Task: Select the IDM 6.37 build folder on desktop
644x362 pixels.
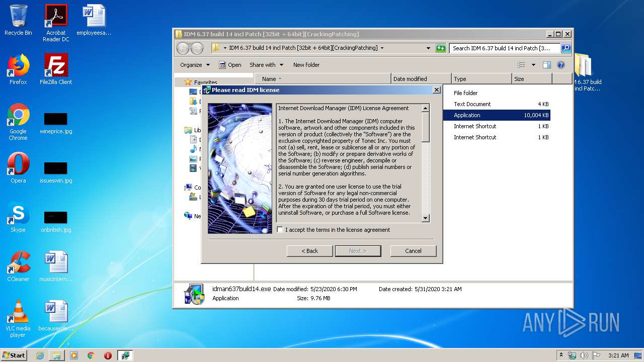Action: click(x=587, y=72)
